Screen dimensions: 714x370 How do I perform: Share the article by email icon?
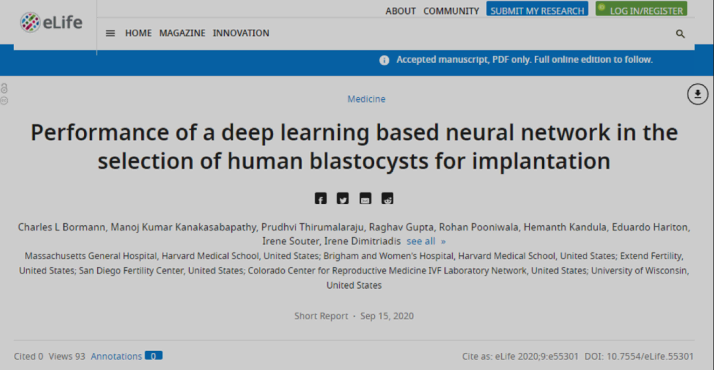pyautogui.click(x=365, y=198)
